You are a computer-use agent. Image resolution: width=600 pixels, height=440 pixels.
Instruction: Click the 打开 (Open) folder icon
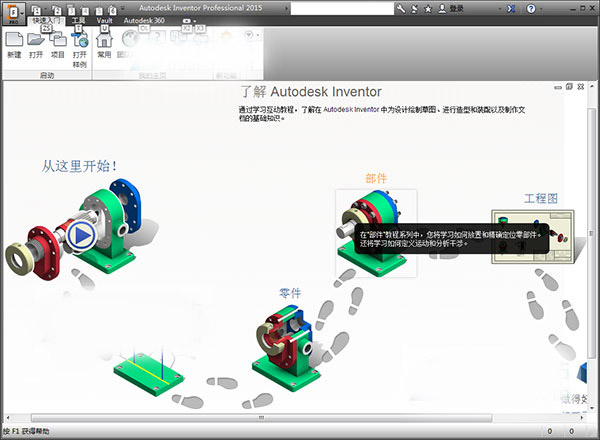[x=36, y=40]
